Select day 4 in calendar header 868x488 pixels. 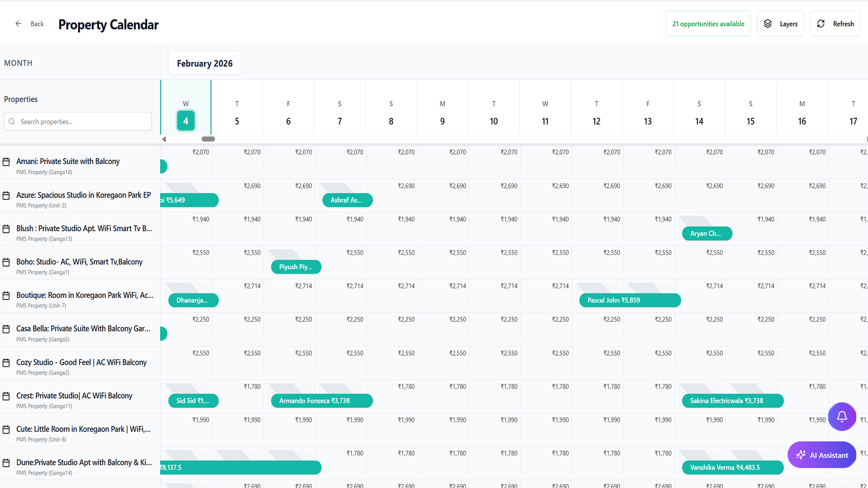pos(185,121)
